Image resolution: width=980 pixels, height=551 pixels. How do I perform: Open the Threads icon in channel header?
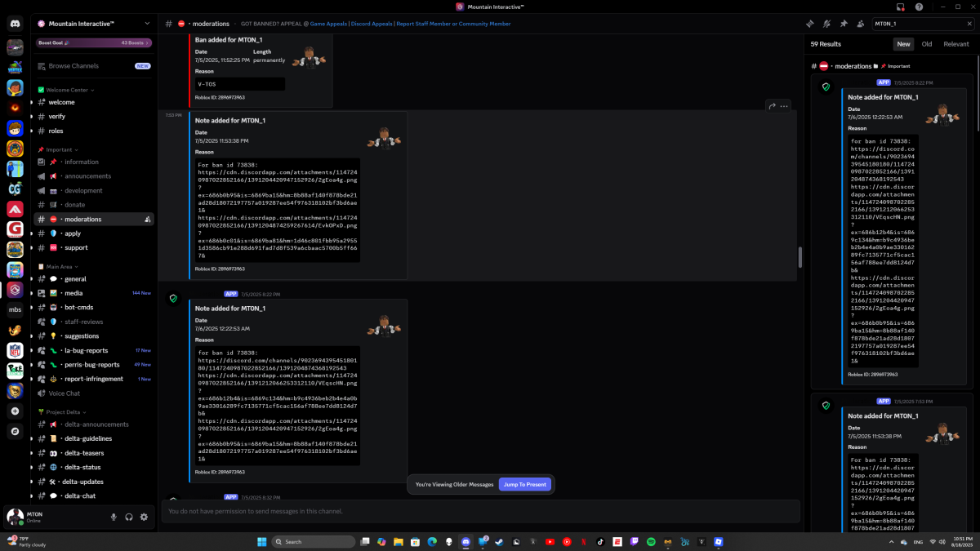810,24
